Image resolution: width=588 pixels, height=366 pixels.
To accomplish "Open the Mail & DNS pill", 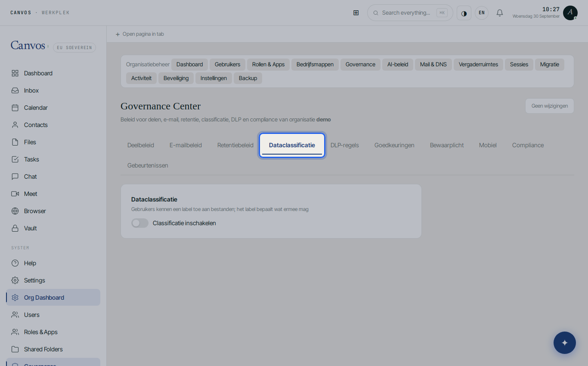I will (433, 65).
